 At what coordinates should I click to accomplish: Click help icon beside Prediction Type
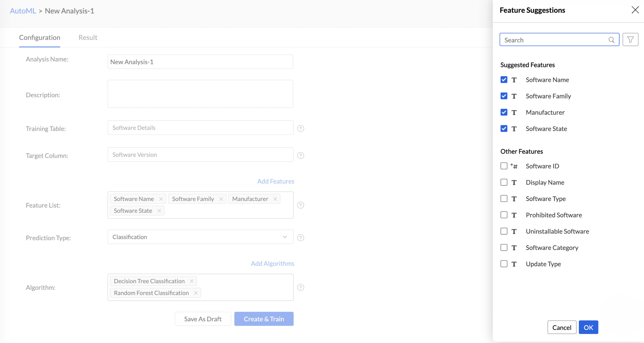coord(300,238)
